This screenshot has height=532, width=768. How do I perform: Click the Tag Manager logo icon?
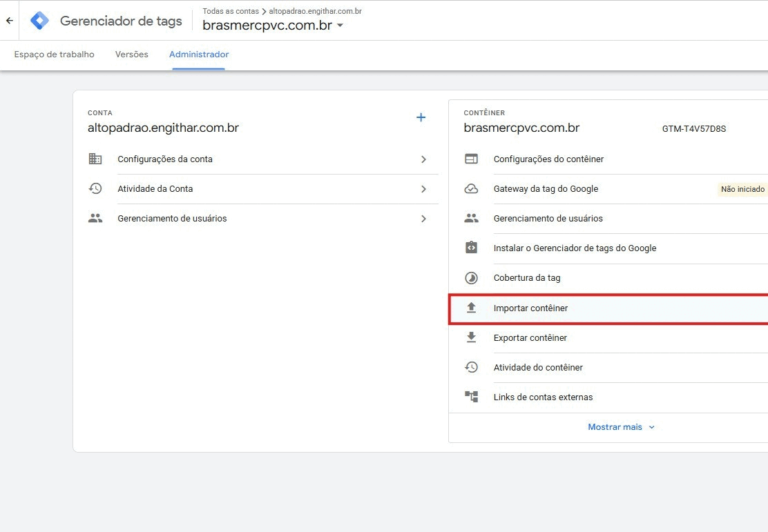point(40,21)
